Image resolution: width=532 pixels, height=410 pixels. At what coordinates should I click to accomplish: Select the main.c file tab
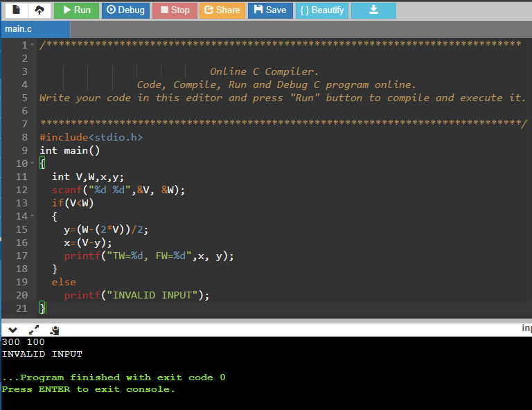(35, 29)
